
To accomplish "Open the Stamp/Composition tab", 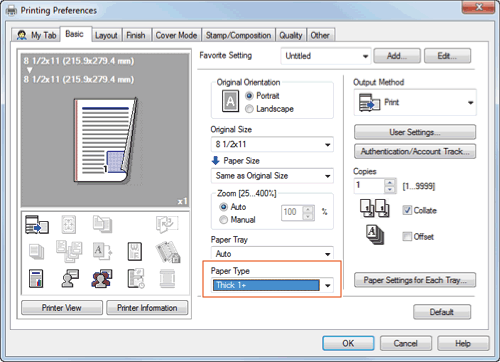I will pos(238,35).
